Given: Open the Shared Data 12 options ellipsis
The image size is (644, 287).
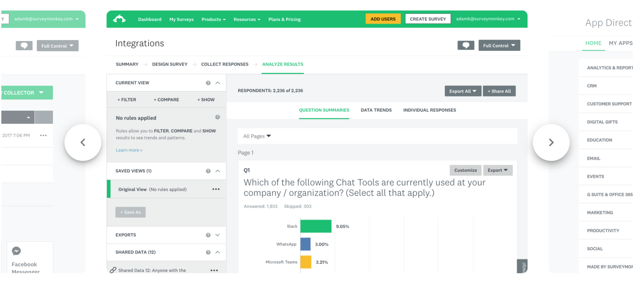Looking at the screenshot, I should point(214,270).
